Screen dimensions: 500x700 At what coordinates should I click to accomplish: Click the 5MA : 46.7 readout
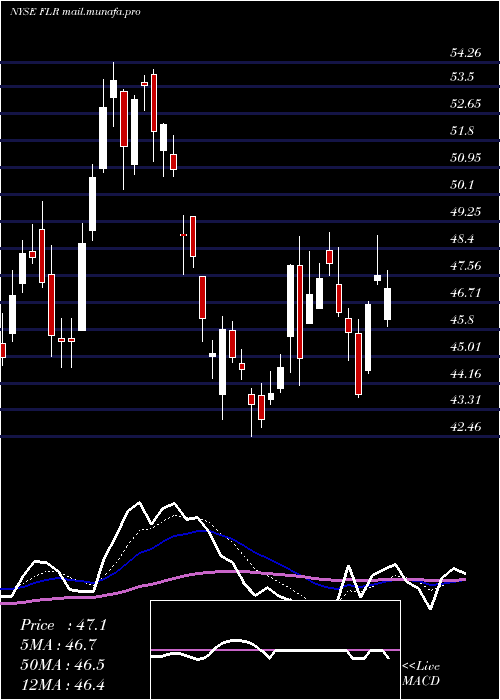[59, 645]
